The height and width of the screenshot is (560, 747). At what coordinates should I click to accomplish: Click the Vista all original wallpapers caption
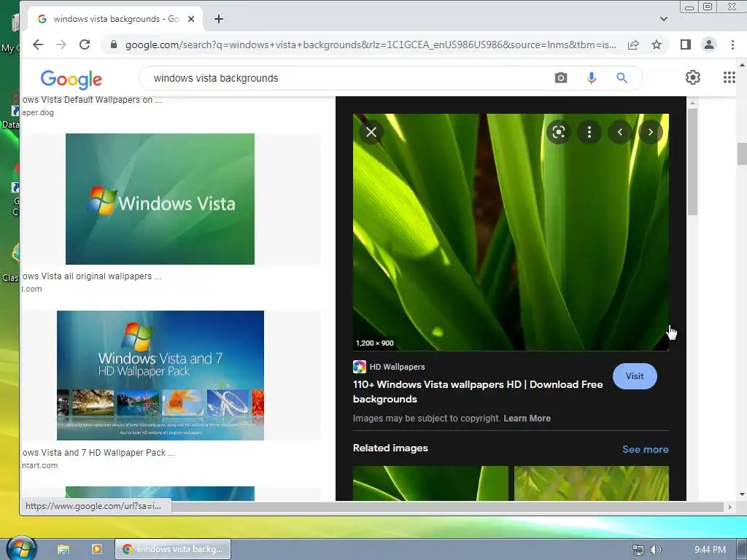[92, 276]
